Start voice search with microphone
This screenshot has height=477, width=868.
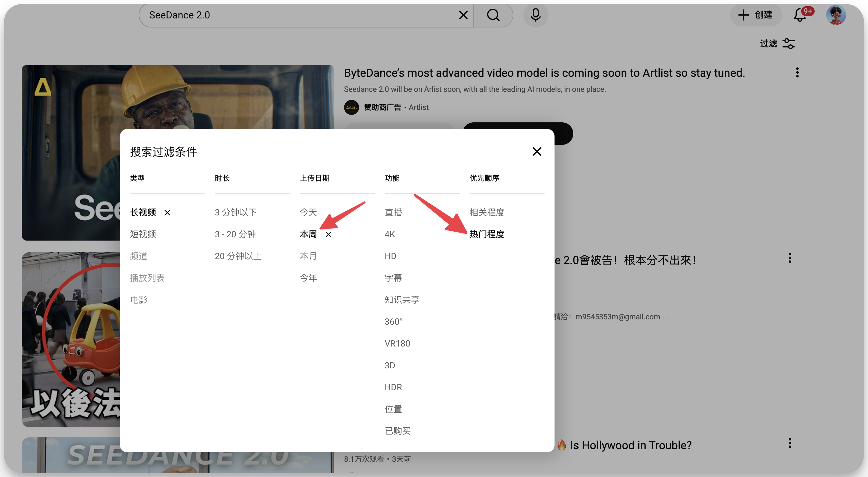(535, 15)
